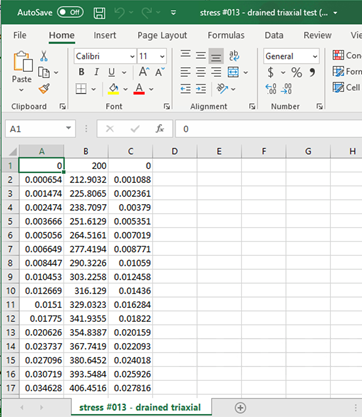Viewport: 362px width, 417px height.
Task: Align text left
Action: (186, 72)
